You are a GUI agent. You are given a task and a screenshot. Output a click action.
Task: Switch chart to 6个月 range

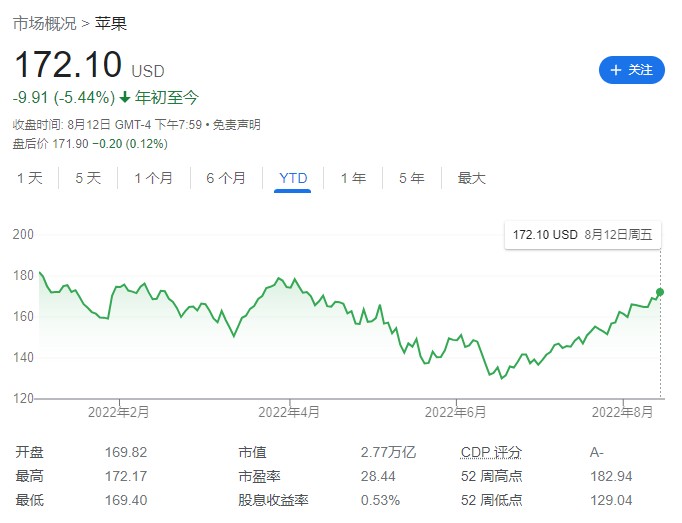coord(226,178)
